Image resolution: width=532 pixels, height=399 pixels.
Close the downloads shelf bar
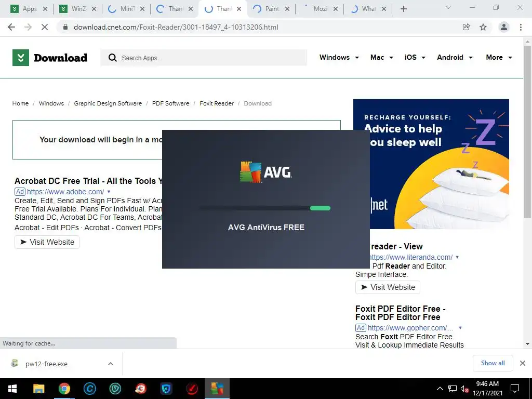523,363
